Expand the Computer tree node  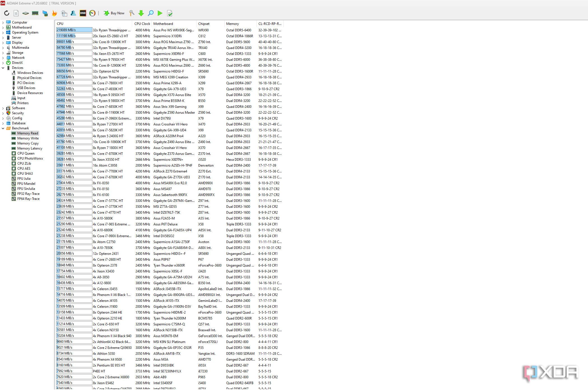pyautogui.click(x=3, y=22)
